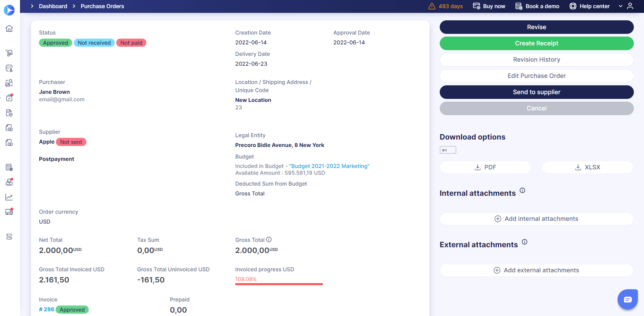Select the shopping cart sidebar icon

point(9,53)
